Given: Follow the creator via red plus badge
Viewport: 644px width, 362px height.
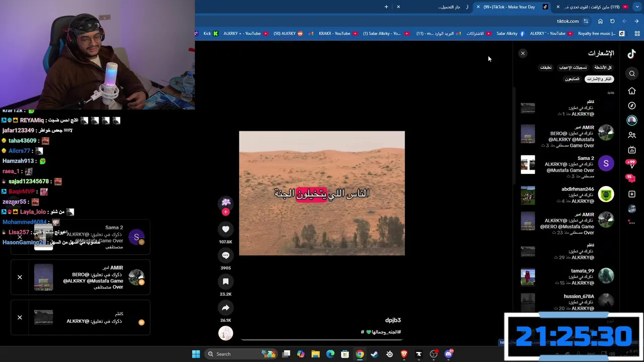Looking at the screenshot, I should 225,212.
